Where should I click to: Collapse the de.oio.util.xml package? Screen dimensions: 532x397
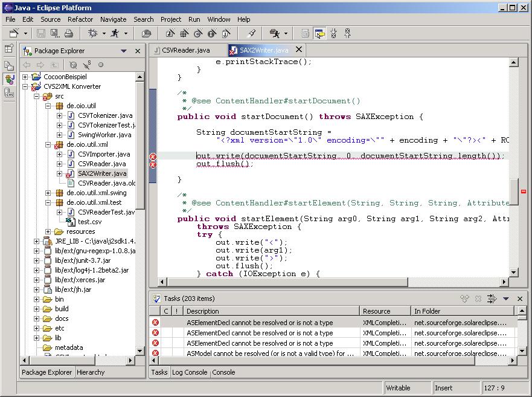point(48,144)
